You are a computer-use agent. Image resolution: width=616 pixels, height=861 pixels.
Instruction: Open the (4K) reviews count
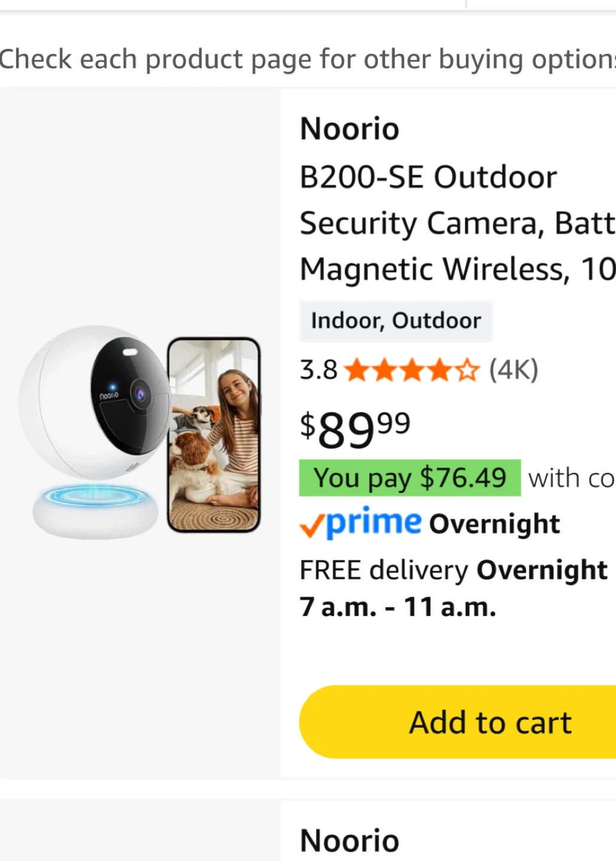click(513, 370)
